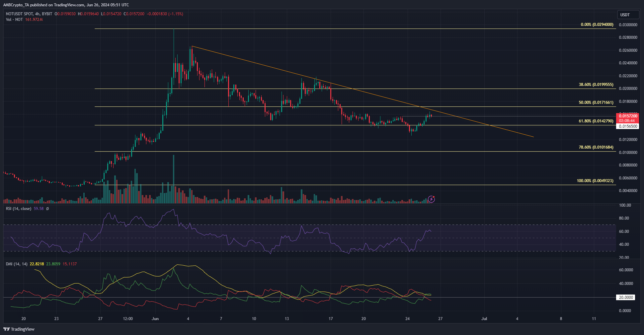
Task: Click the Jun date label on time axis
Action: coord(155,319)
